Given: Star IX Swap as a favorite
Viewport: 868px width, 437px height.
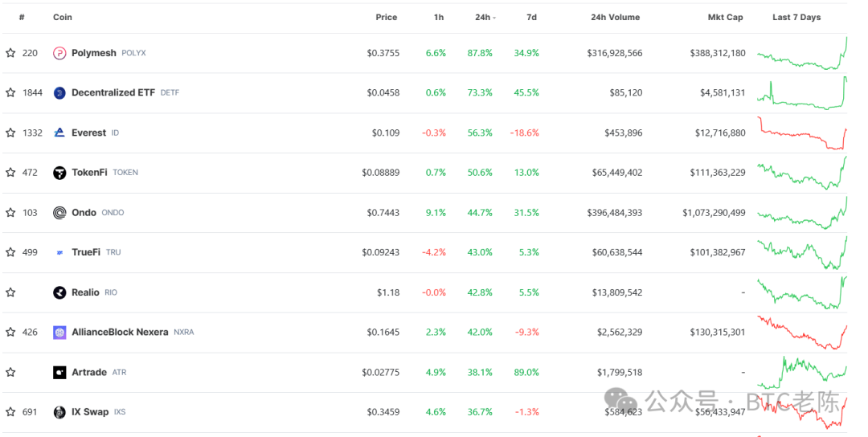Looking at the screenshot, I should tap(10, 412).
